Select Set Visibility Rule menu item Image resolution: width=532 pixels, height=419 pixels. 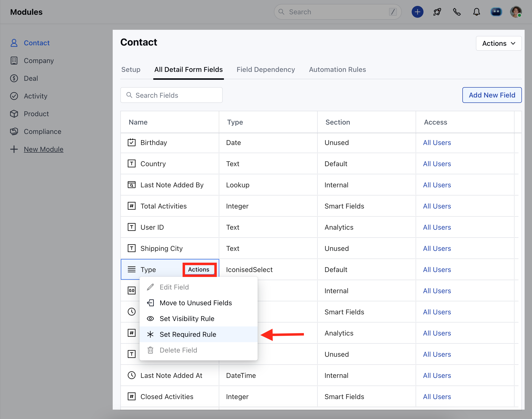tap(187, 319)
